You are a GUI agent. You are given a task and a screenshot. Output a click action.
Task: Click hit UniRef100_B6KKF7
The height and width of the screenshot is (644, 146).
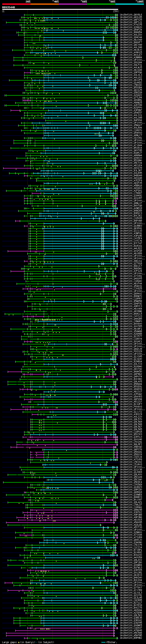pyautogui.click(x=131, y=42)
